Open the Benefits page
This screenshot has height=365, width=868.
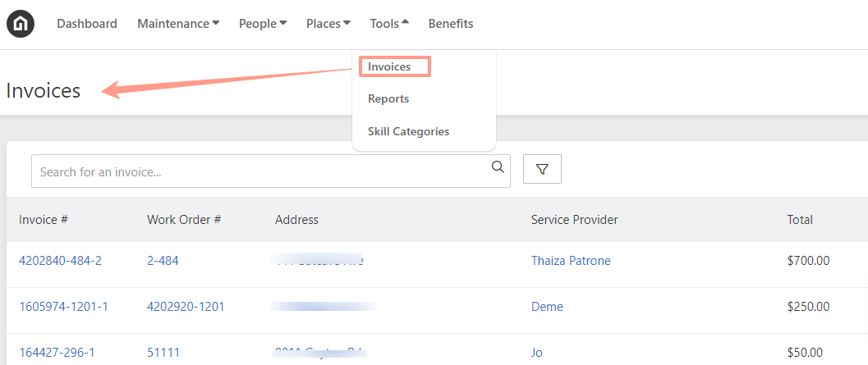click(451, 24)
